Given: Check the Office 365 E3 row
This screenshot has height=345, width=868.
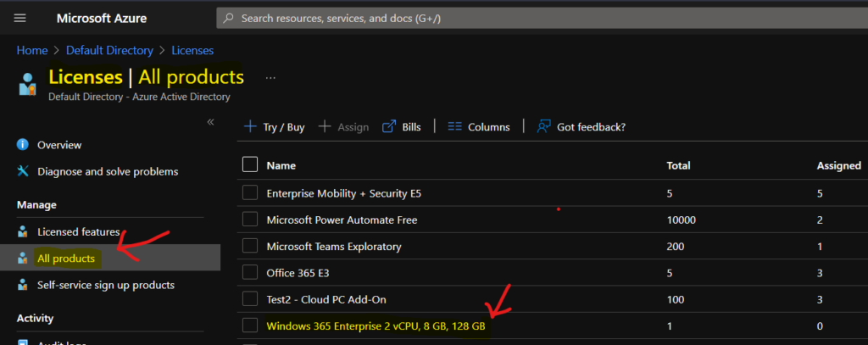Looking at the screenshot, I should click(250, 272).
